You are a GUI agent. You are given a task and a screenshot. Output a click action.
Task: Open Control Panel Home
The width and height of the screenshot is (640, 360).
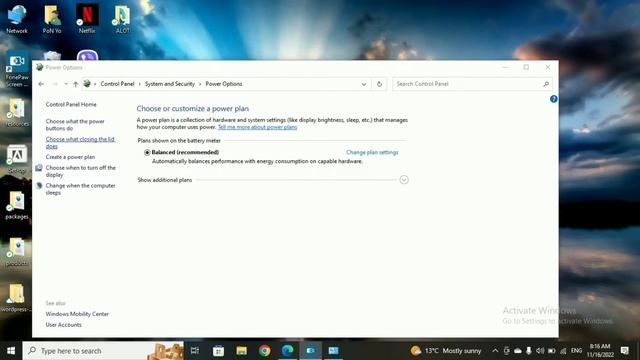[x=71, y=104]
